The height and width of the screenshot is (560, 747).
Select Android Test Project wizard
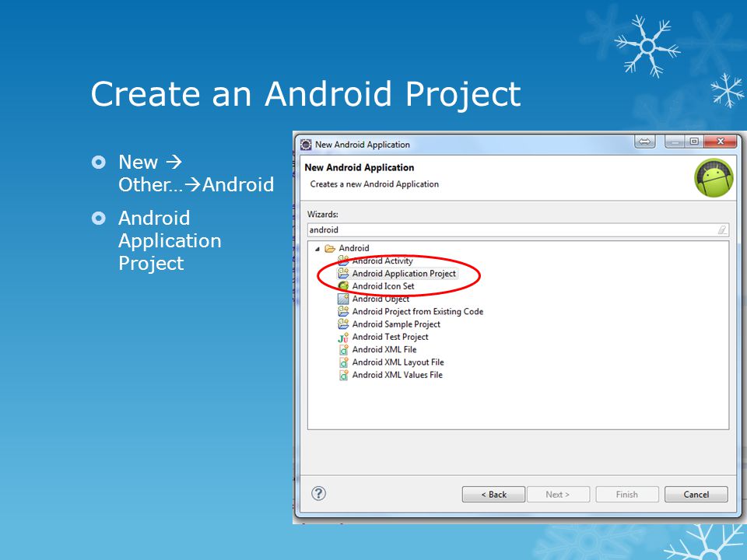tap(390, 337)
